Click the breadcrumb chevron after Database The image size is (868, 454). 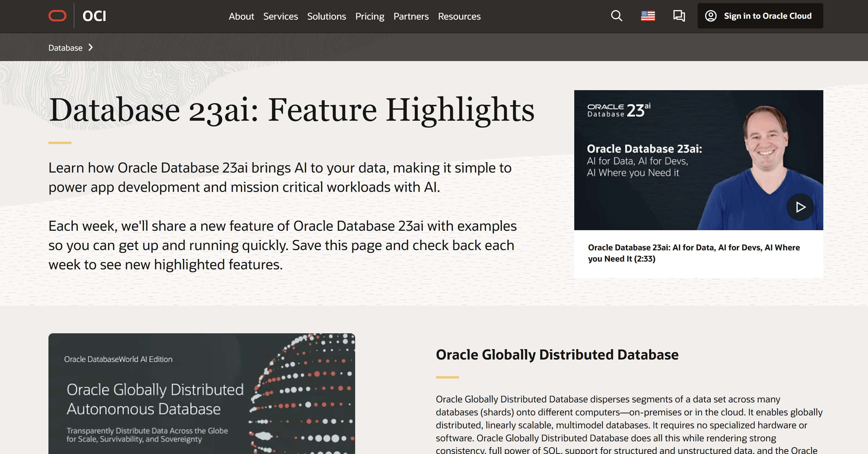(x=90, y=48)
